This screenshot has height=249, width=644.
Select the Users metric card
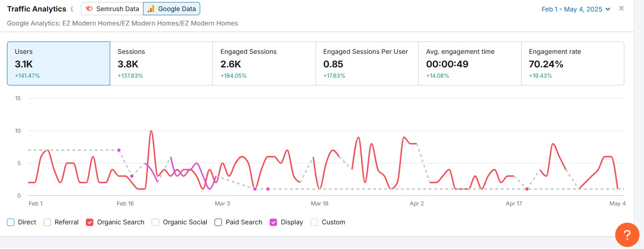pos(58,63)
